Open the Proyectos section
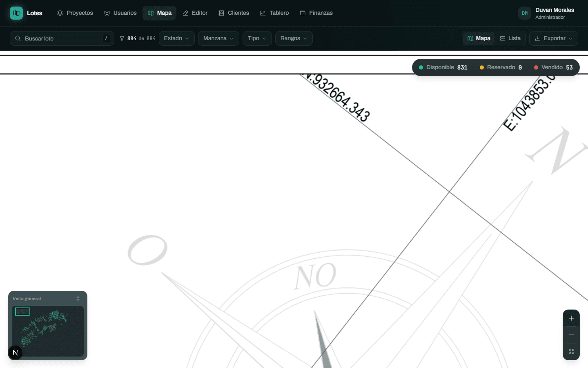The width and height of the screenshot is (588, 368). [75, 13]
